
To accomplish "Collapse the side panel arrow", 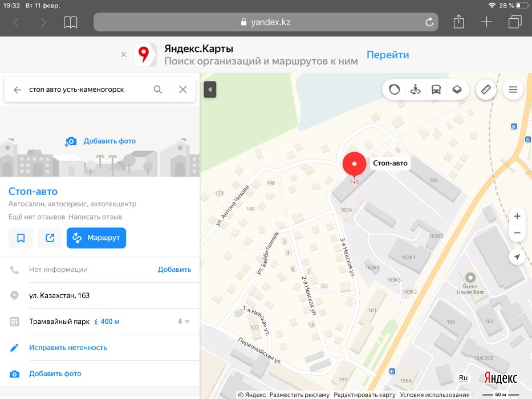I will coord(210,89).
